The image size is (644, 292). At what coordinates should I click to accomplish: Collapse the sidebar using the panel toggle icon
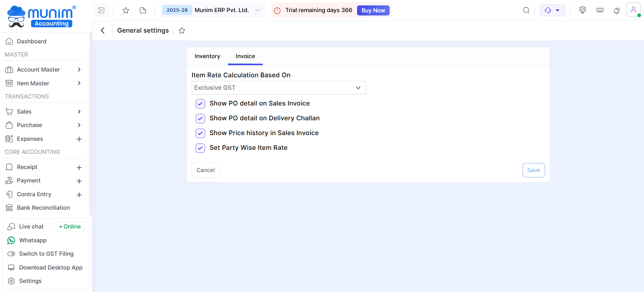pyautogui.click(x=101, y=10)
